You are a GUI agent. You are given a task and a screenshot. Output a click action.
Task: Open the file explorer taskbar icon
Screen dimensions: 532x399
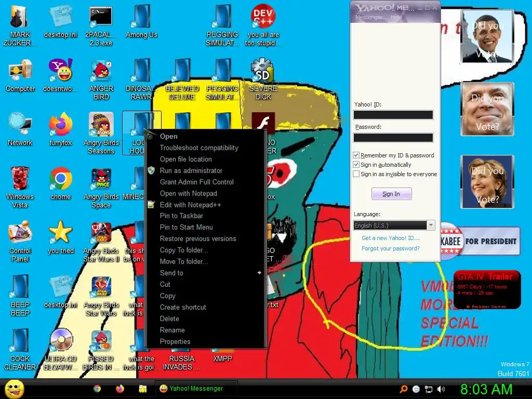[x=142, y=389]
